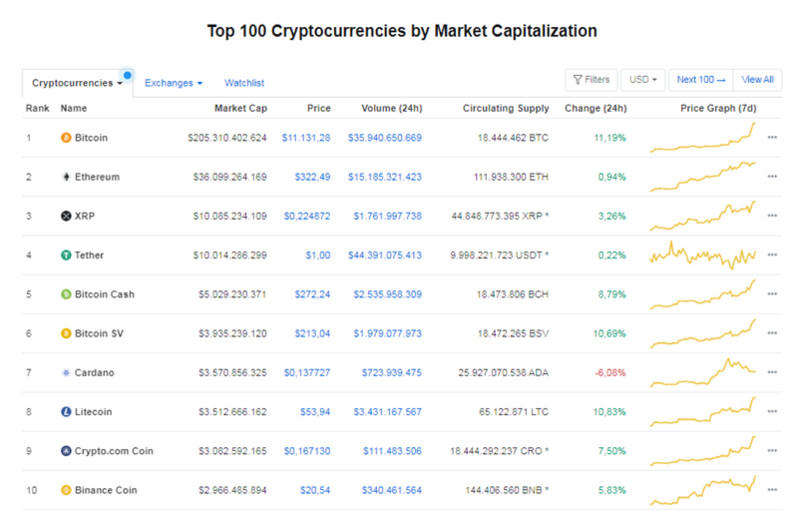Expand the USD currency dropdown
The width and height of the screenshot is (798, 510).
coord(642,80)
